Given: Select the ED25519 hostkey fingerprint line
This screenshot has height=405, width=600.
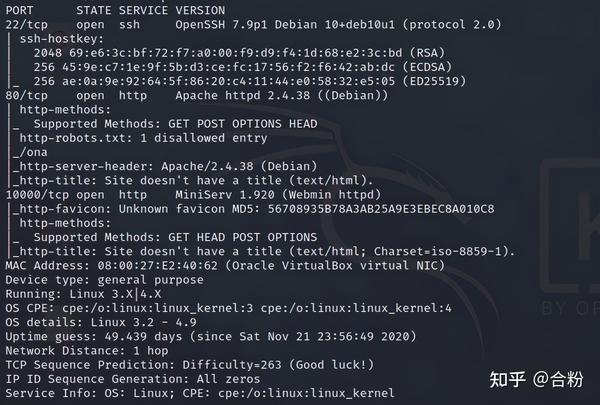Looking at the screenshot, I should click(x=250, y=81).
